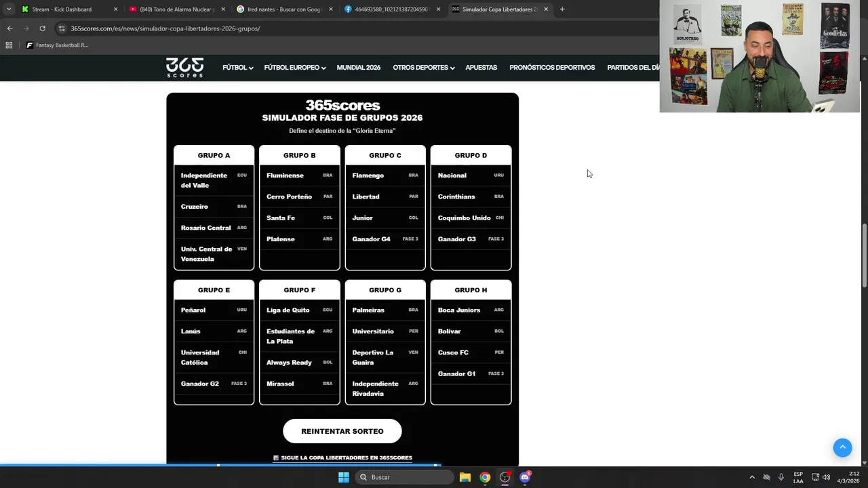Select Always Ready in Grupo F

tap(299, 363)
